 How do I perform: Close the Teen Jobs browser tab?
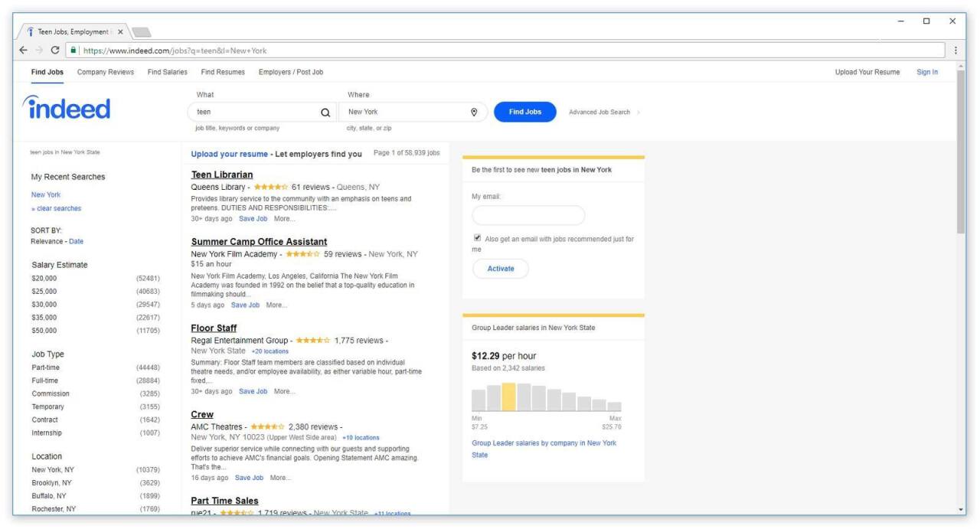[x=121, y=31]
